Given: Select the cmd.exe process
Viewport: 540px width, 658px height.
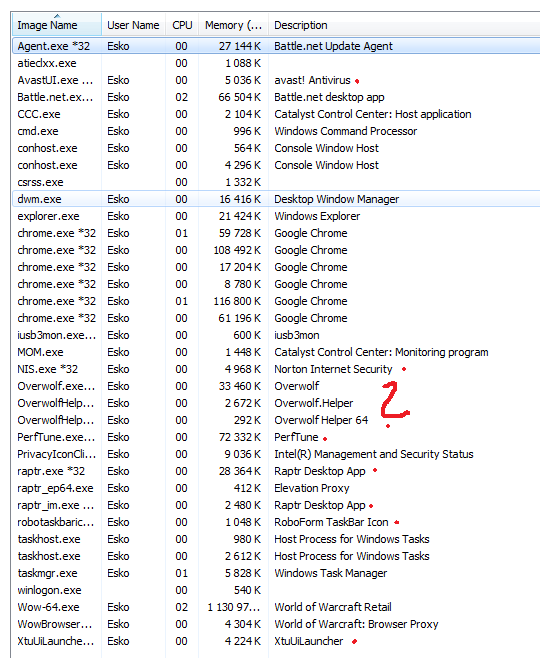Looking at the screenshot, I should [276, 131].
